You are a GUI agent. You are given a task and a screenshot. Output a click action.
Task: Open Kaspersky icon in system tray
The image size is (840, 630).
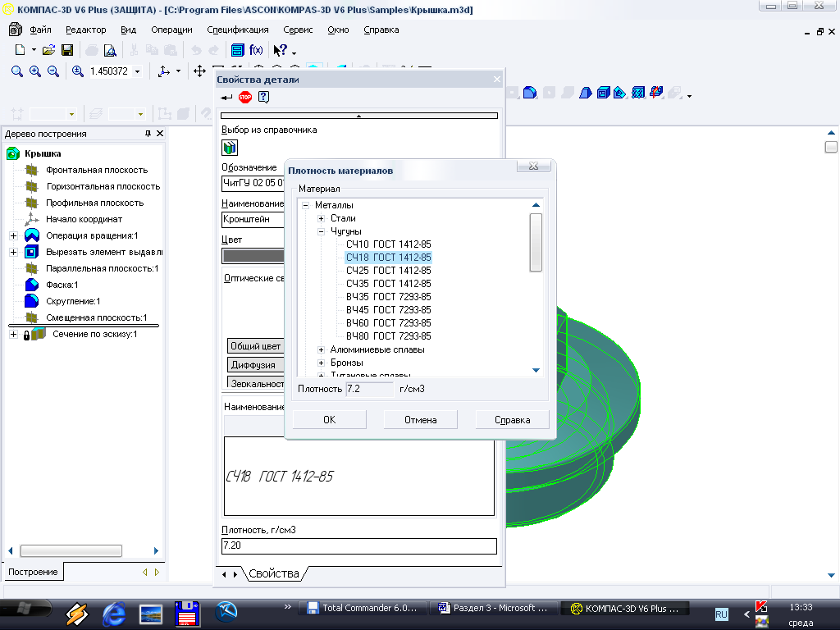761,606
